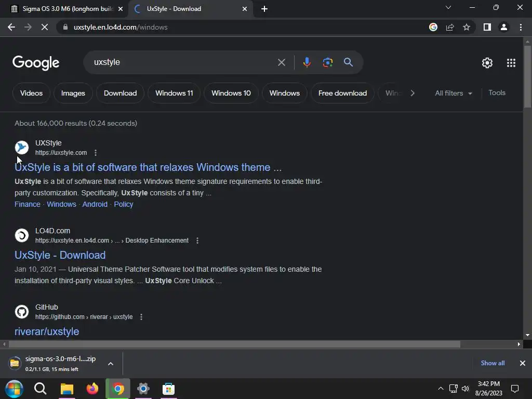Launch File Explorer from the taskbar

click(x=67, y=389)
